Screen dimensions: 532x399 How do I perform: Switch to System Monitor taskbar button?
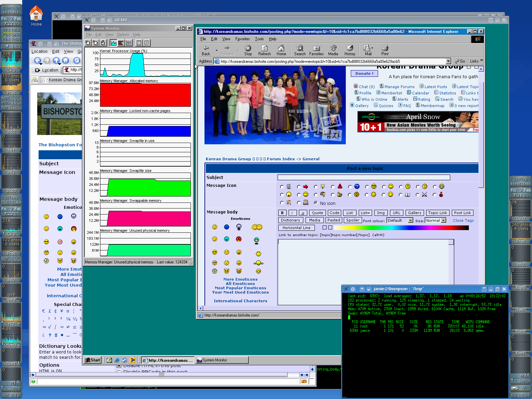click(222, 360)
